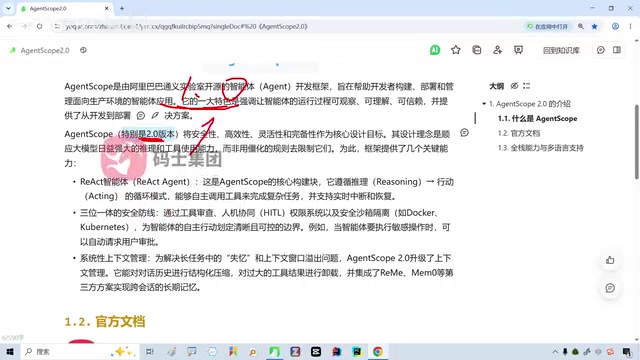Click the blue bookmark star in the address bar

[x=595, y=26]
